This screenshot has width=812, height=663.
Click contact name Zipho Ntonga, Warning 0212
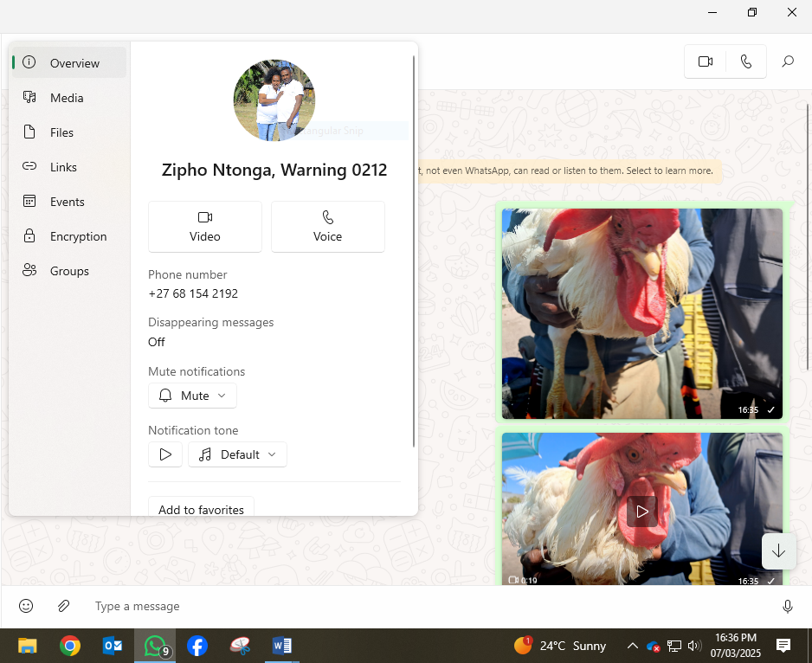(274, 170)
